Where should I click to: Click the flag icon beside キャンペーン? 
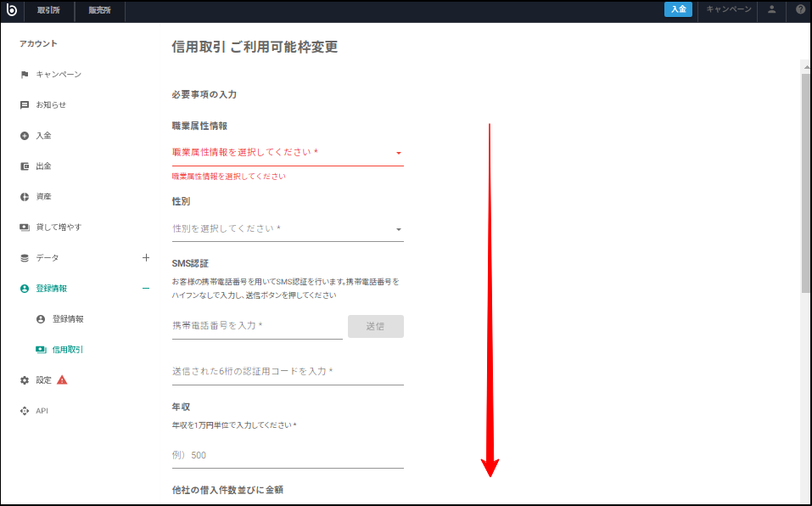[25, 75]
